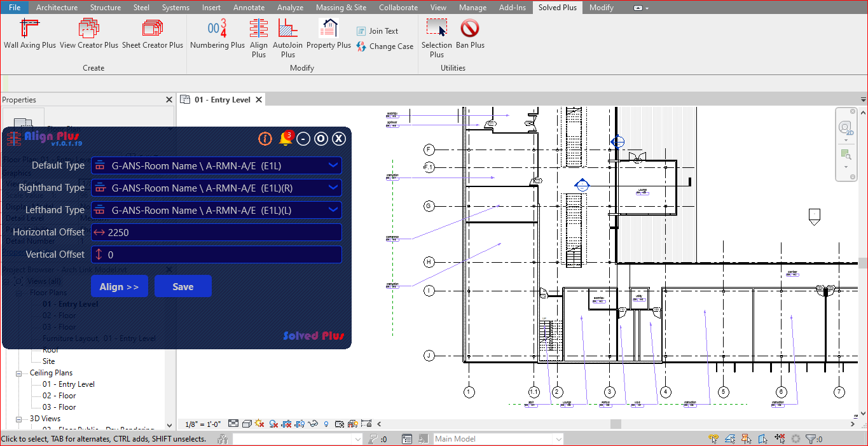This screenshot has width=868, height=446.
Task: Open Align Plus notifications bell
Action: (x=285, y=139)
